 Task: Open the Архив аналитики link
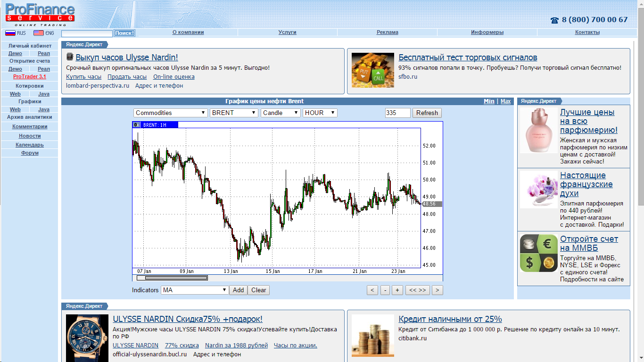30,117
